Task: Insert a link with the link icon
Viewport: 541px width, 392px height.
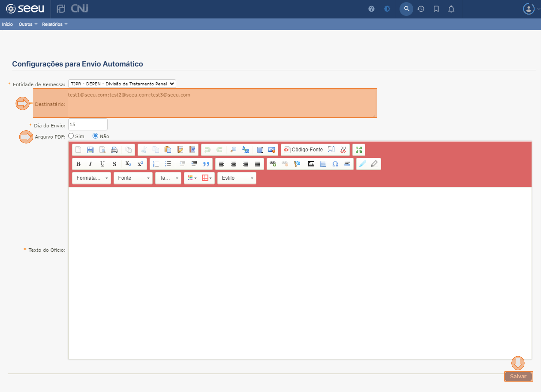Action: coord(273,164)
